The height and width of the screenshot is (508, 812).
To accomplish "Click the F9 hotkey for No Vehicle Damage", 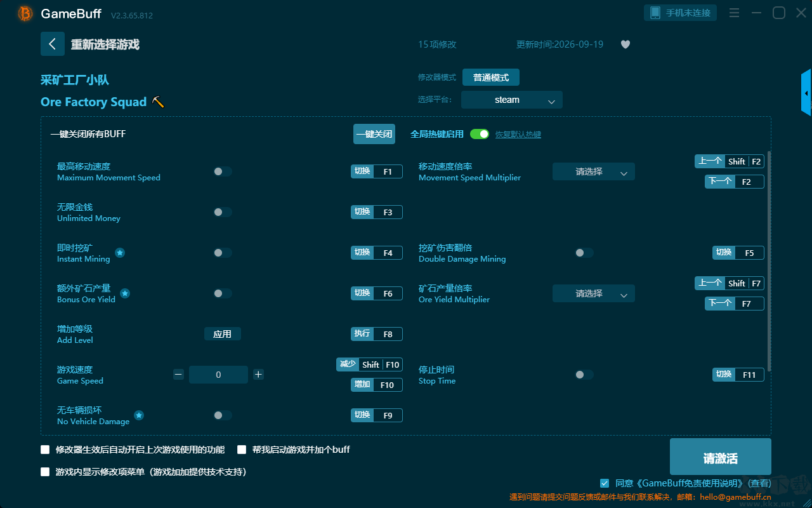I will tap(377, 415).
